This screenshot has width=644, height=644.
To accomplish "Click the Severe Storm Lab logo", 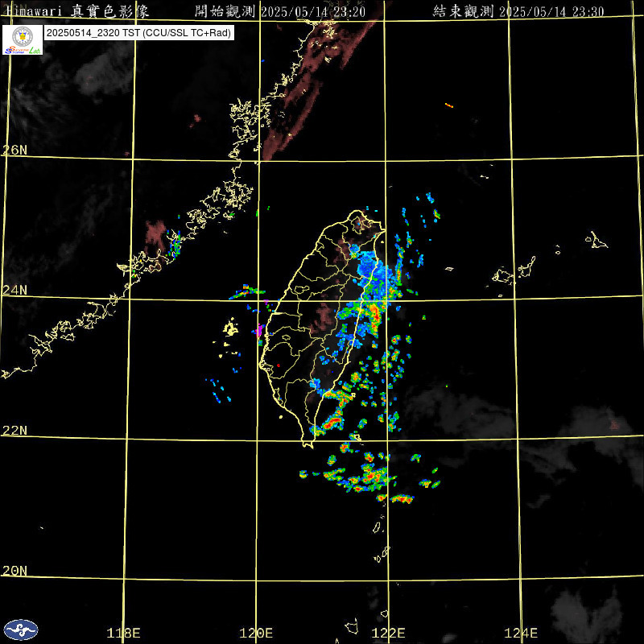I will point(23,39).
